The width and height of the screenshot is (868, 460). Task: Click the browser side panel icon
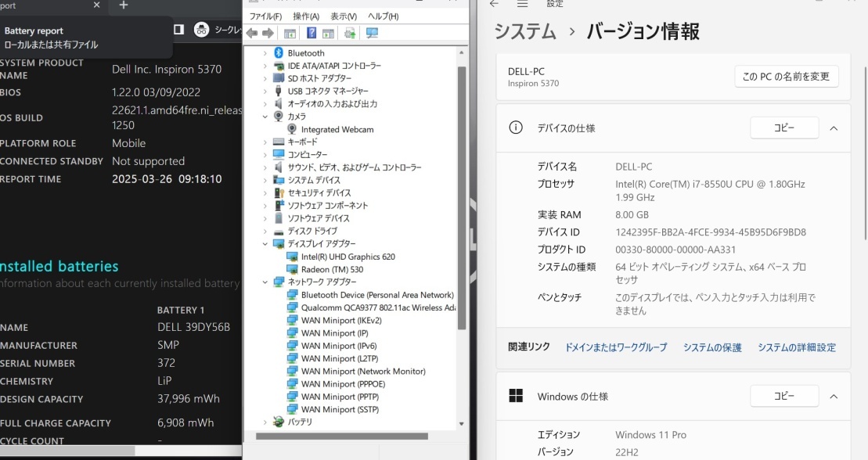pyautogui.click(x=178, y=30)
